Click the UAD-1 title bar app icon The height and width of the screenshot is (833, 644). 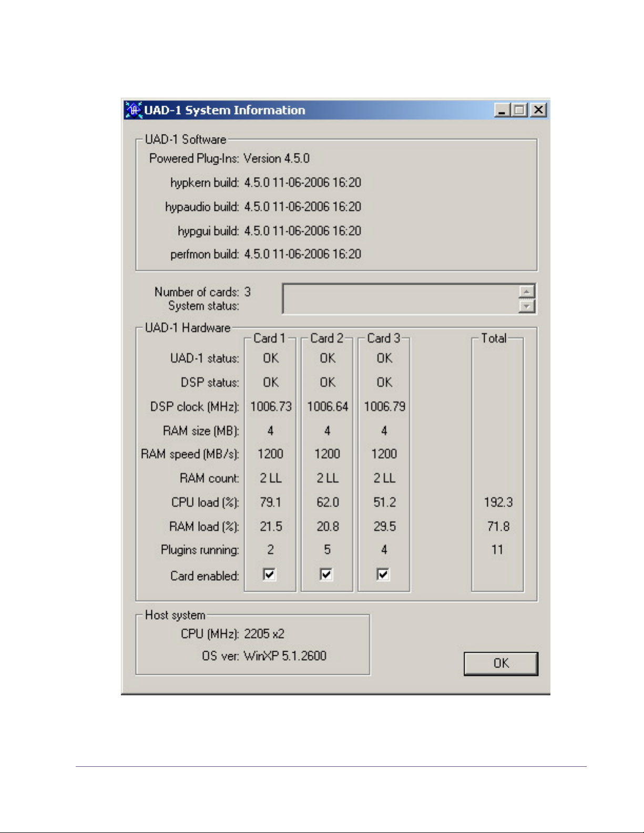pos(134,110)
